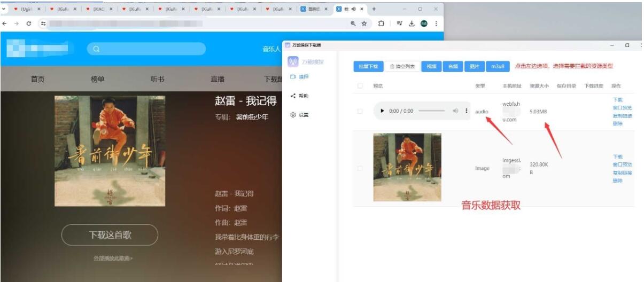Focus the music site search field
The height and width of the screenshot is (282, 644).
pyautogui.click(x=146, y=49)
